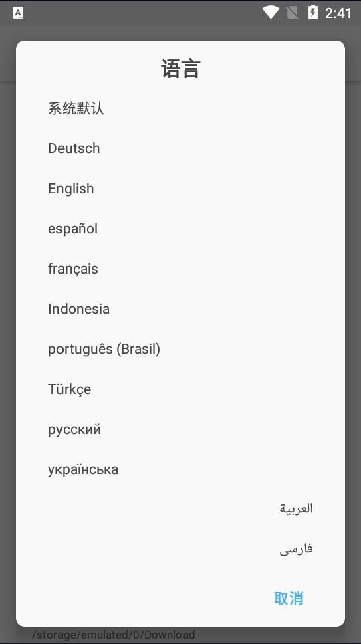Choose the Persian فارسی option

point(180,549)
